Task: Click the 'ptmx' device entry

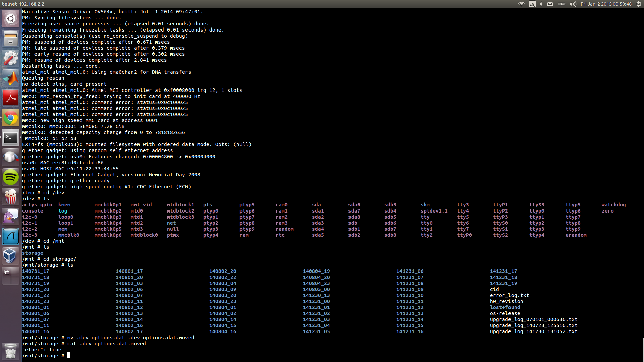Action: pyautogui.click(x=173, y=235)
